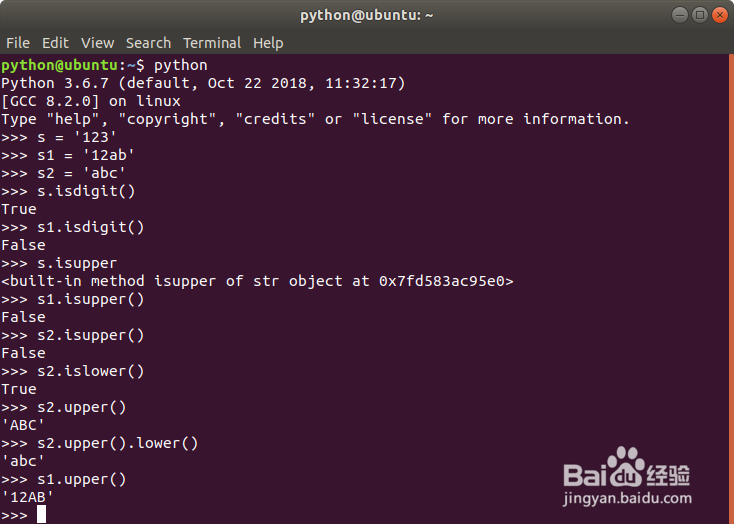734x524 pixels.
Task: Open the File menu
Action: pos(18,43)
